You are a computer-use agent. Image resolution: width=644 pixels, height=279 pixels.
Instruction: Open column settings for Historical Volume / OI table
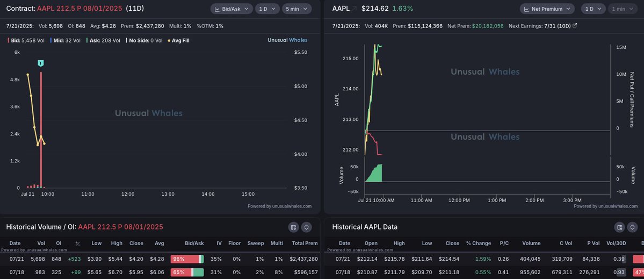[x=293, y=227]
